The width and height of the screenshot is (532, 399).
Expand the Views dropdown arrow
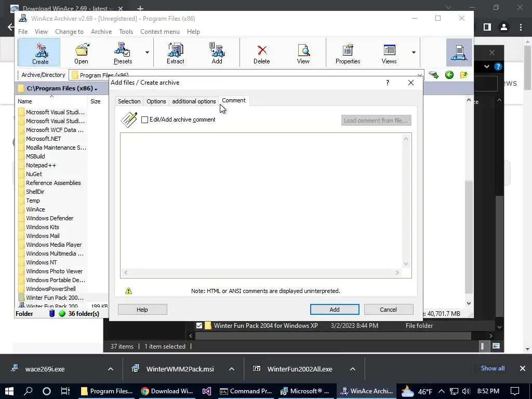pyautogui.click(x=414, y=52)
